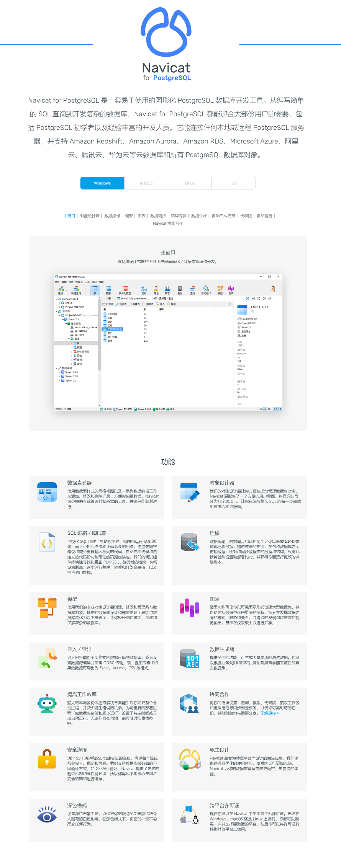Select the 工作历史记录 table row
Screen dimensions: 341x868
pos(112,329)
